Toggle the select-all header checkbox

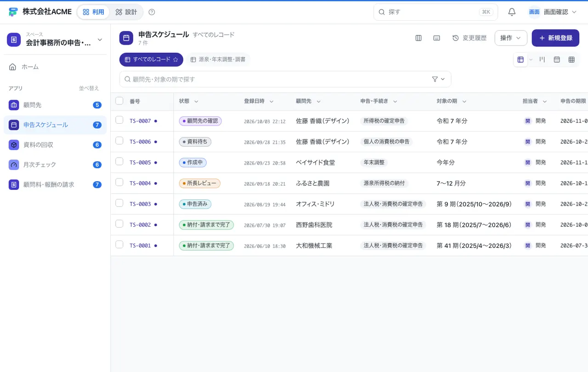click(119, 101)
